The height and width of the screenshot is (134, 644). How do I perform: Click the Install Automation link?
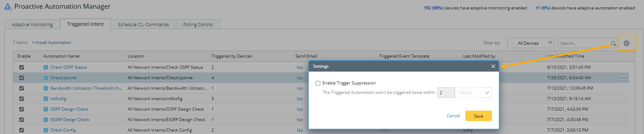tap(52, 43)
